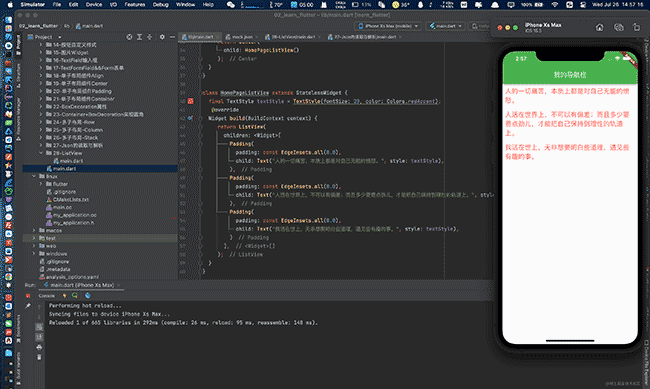
Task: Click the Flutter hot restart icon
Action: (x=75, y=296)
